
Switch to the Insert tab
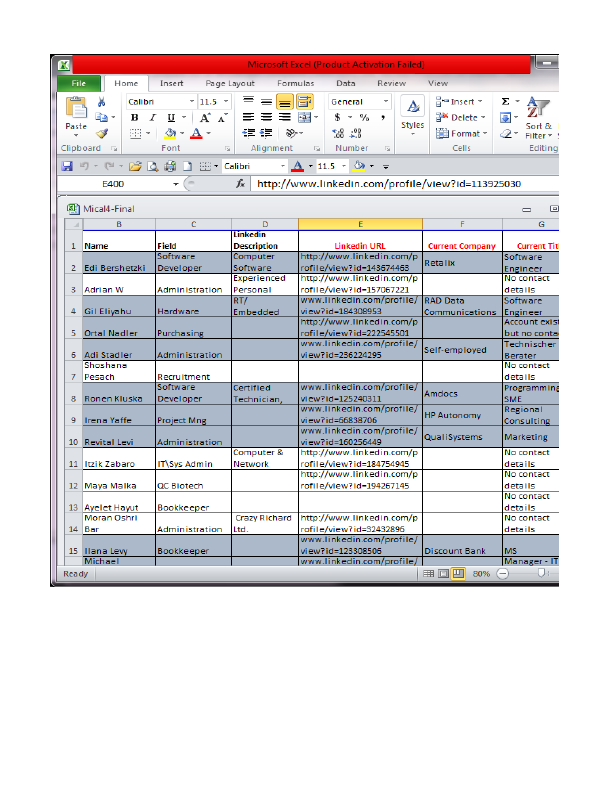click(x=172, y=83)
